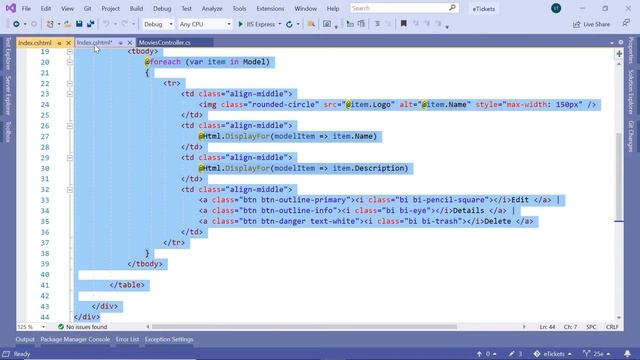Toggle the SPC indentation indicator
Viewport: 640px width, 360px height.
(x=591, y=327)
